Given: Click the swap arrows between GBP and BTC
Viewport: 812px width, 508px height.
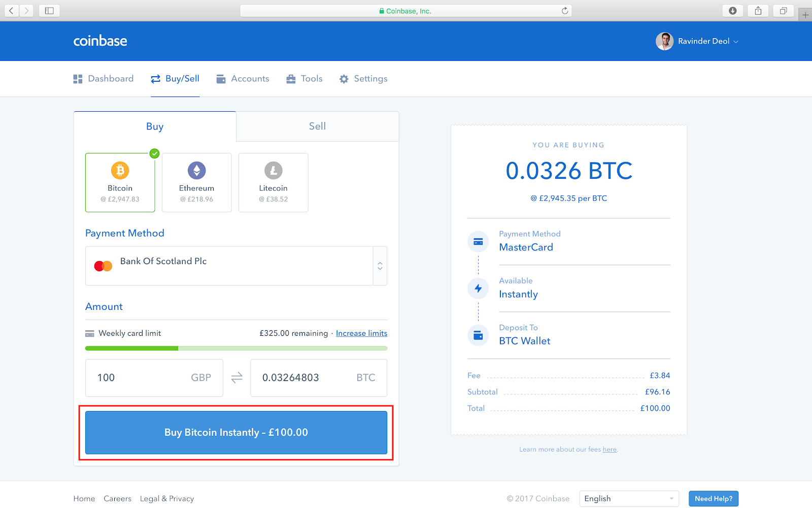Looking at the screenshot, I should (237, 378).
